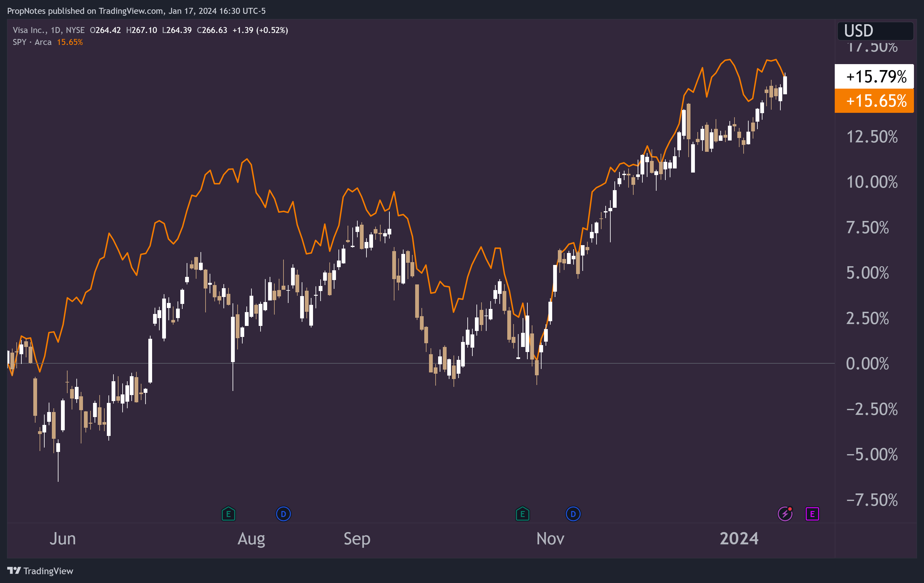Click the green earnings icon near August
The width and height of the screenshot is (924, 583).
[228, 514]
